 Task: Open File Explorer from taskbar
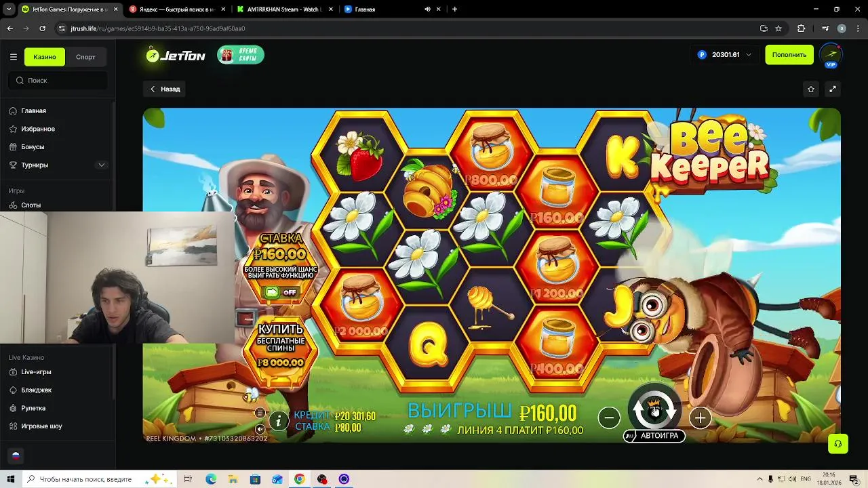click(233, 479)
